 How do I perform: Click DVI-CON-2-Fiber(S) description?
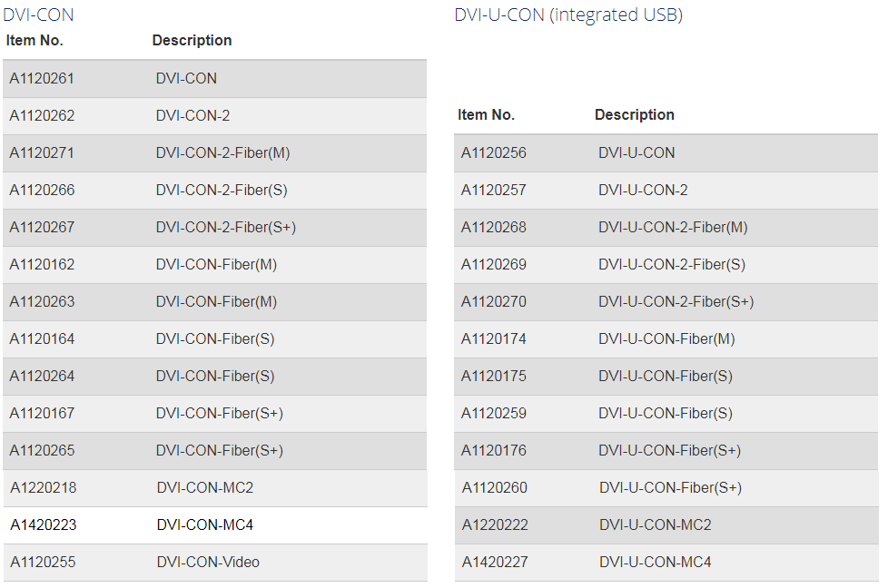coord(222,190)
